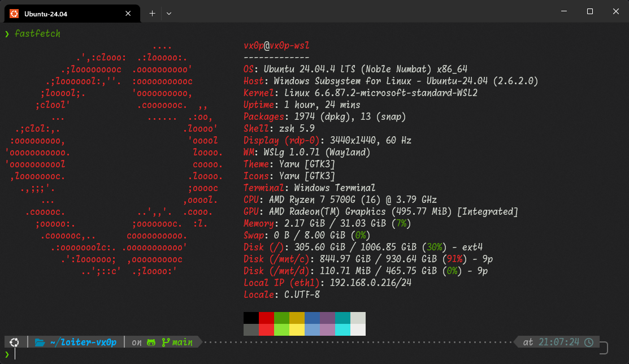Click the bright yellow color block
This screenshot has height=364, width=629.
click(x=297, y=330)
